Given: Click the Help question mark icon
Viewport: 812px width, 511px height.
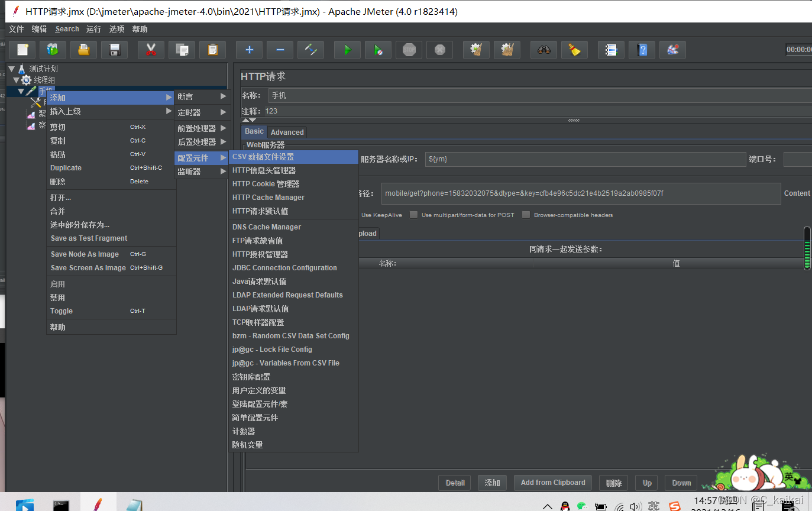Looking at the screenshot, I should 642,50.
